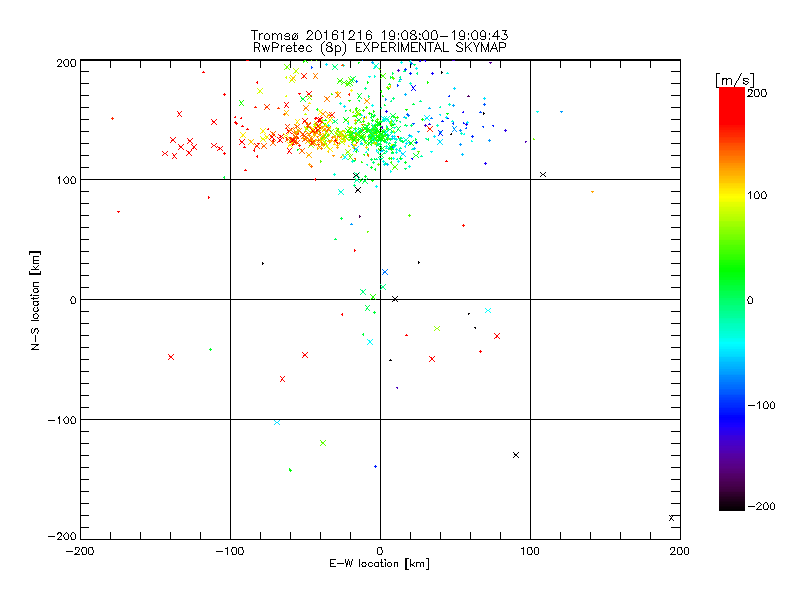The image size is (800, 600).
Task: Click the N-S axis tick label '100'
Action: (66, 180)
